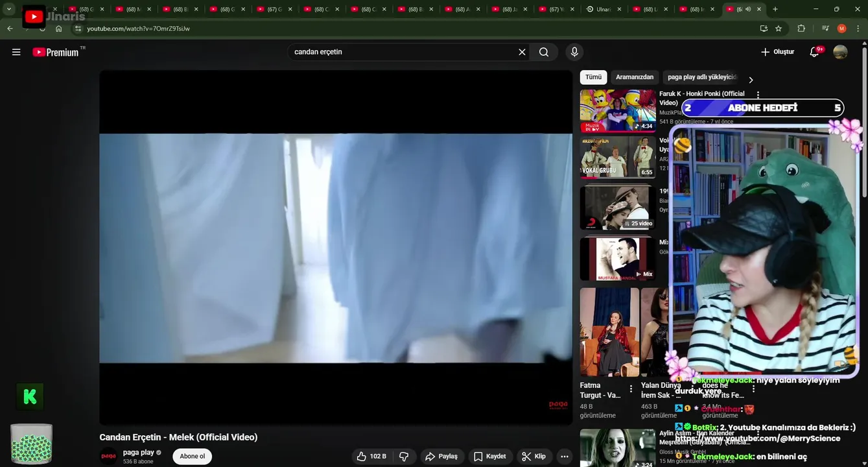
Task: Click the install app icon in address bar
Action: click(x=764, y=29)
